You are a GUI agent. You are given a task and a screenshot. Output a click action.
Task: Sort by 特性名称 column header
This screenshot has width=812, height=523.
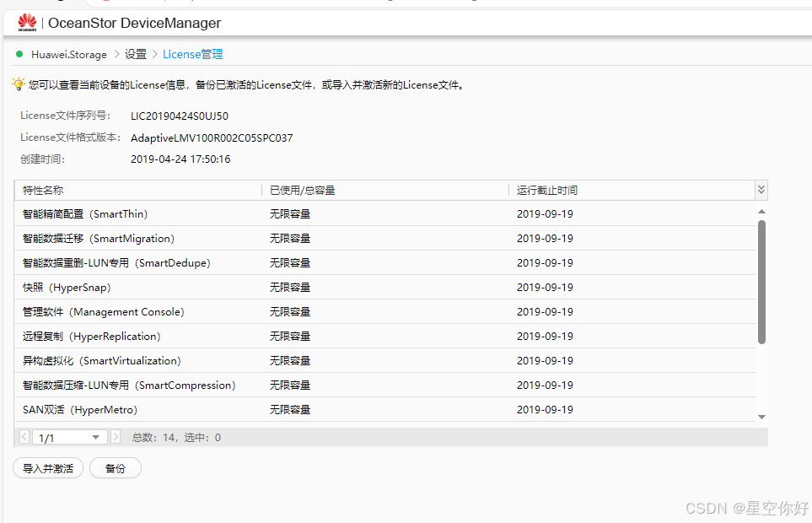(x=137, y=190)
